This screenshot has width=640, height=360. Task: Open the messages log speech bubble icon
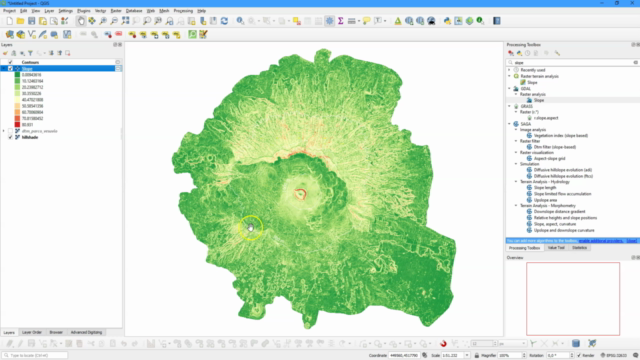click(x=636, y=356)
